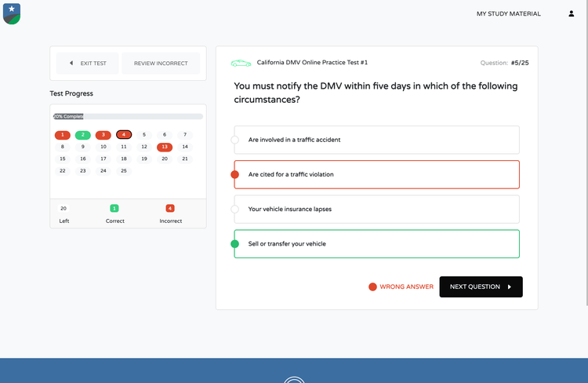Open the user profile icon

click(572, 13)
